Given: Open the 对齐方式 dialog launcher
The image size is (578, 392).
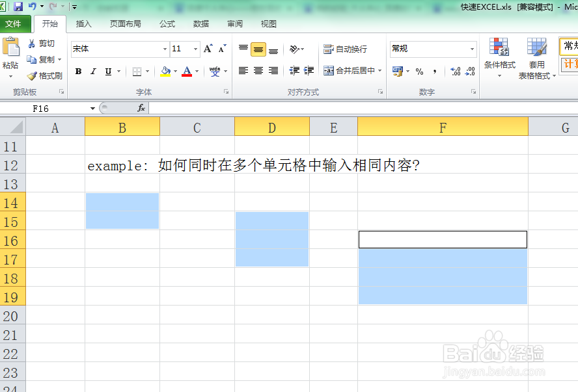Looking at the screenshot, I should 380,92.
